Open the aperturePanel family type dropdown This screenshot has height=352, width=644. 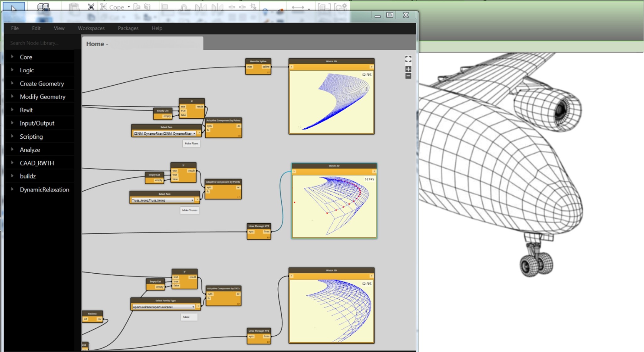193,307
